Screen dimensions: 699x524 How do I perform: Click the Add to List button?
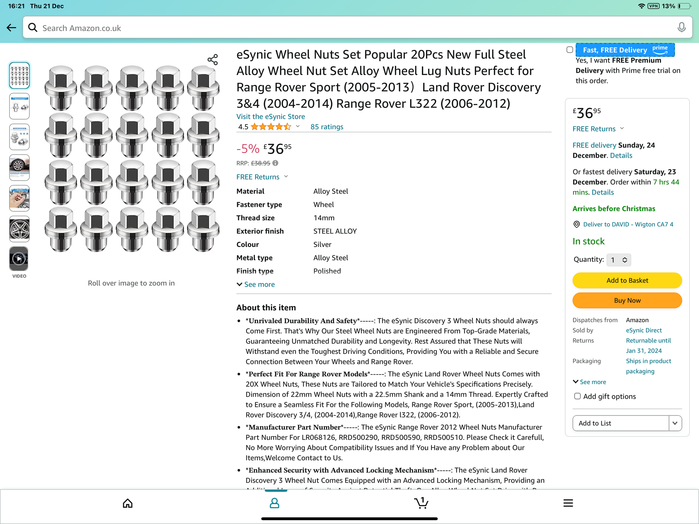coord(621,423)
